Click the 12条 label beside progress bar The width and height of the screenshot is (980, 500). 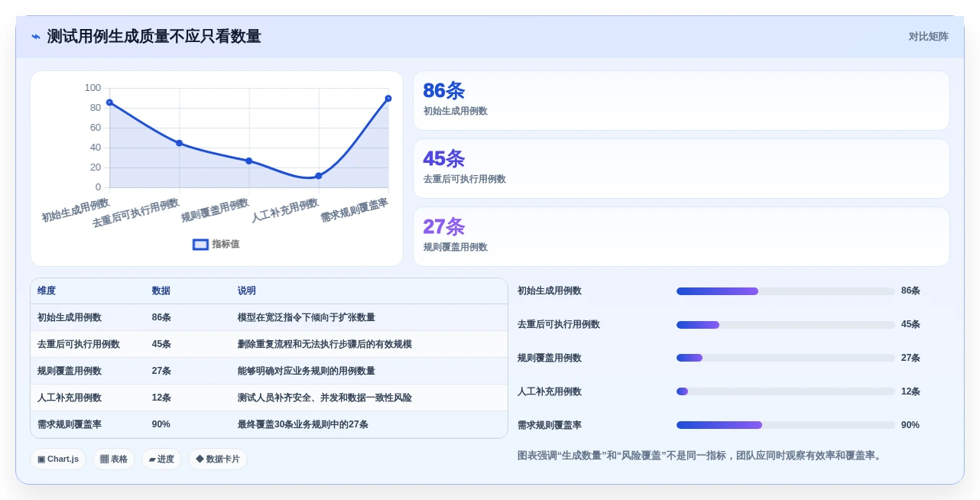(x=910, y=391)
